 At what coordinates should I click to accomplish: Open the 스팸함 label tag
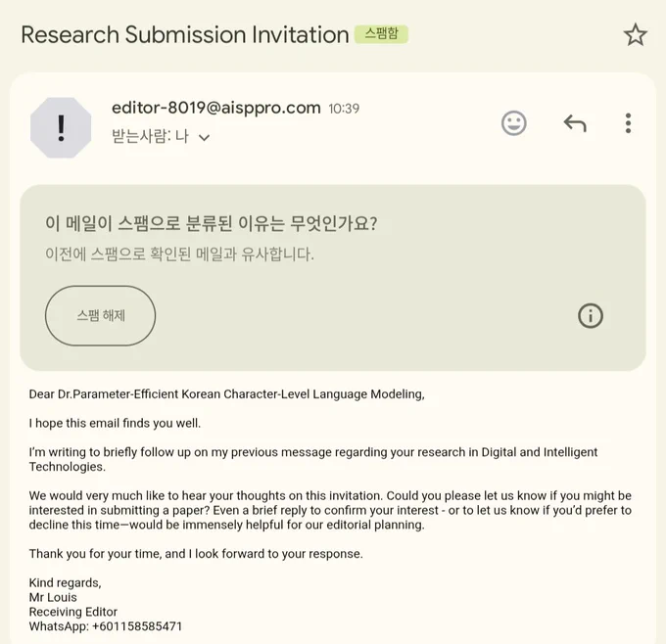click(381, 34)
